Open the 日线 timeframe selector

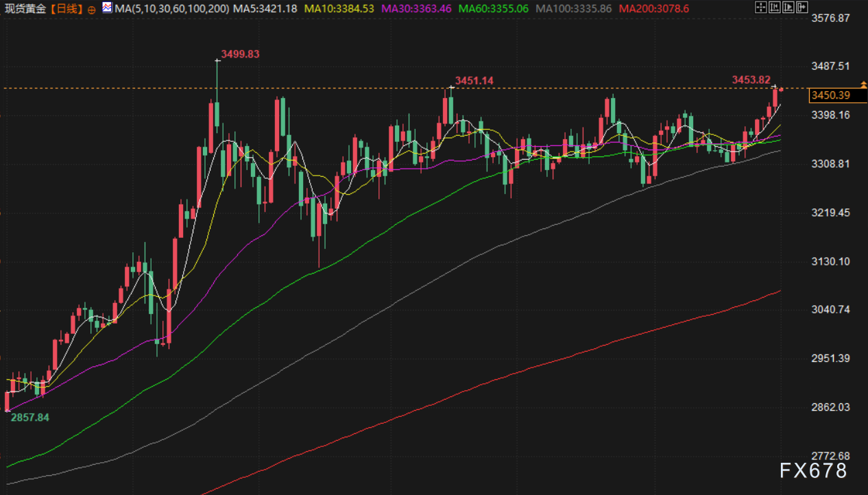(67, 9)
